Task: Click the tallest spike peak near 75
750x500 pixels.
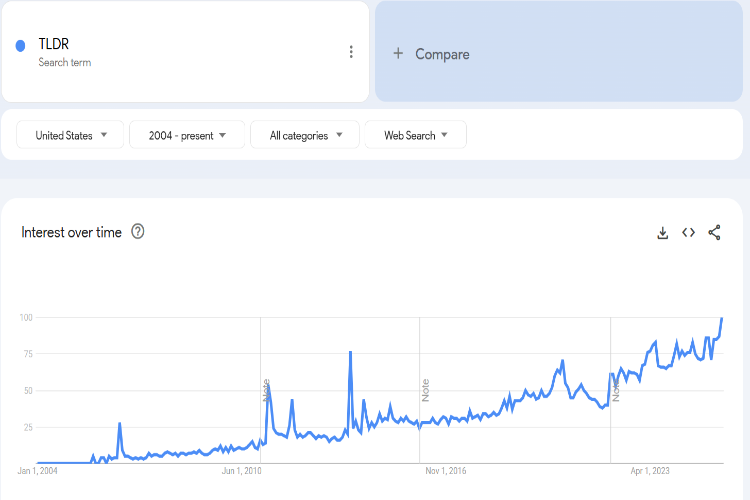Action: (350, 352)
